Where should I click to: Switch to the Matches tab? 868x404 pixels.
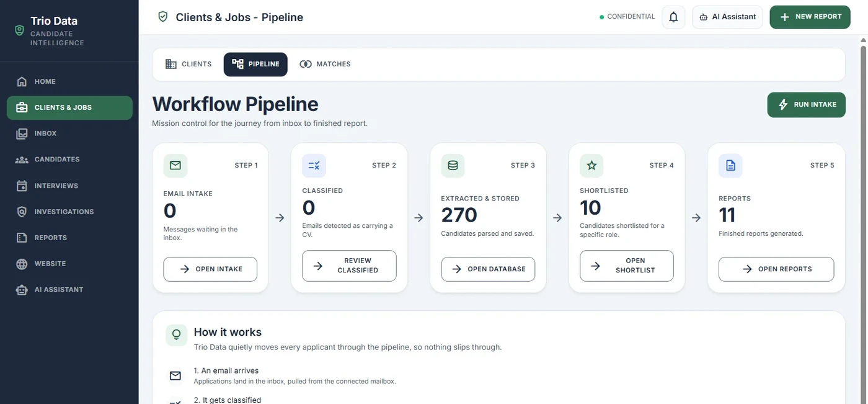pos(325,64)
